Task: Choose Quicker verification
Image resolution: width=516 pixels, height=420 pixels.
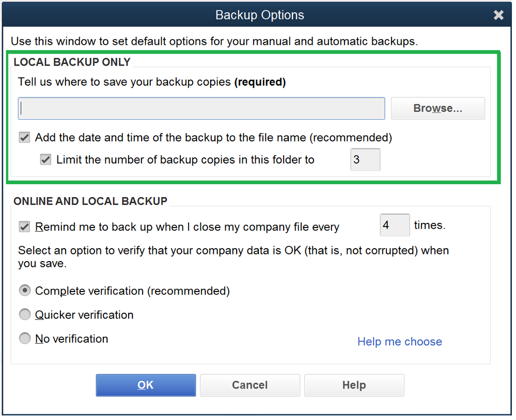Action: (25, 314)
